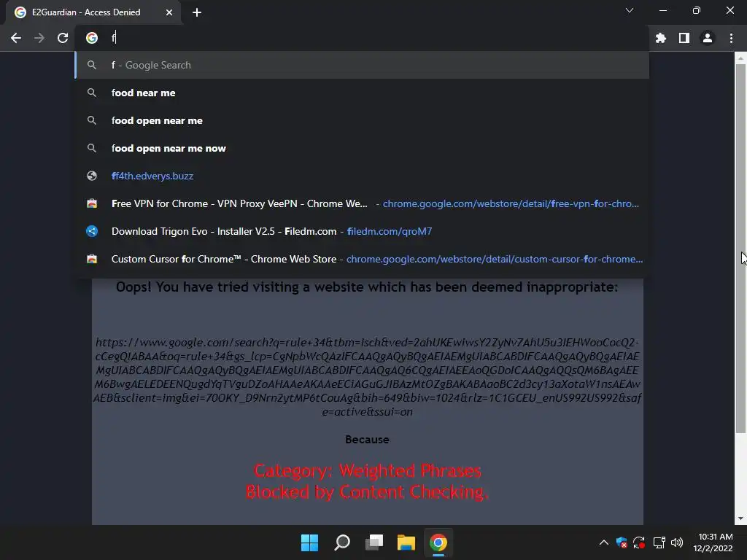This screenshot has width=747, height=560.
Task: Open Task View on the taskbar
Action: coord(374,542)
